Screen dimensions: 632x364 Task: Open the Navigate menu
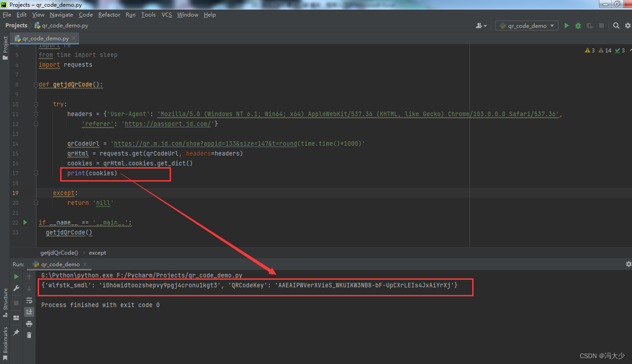(x=61, y=15)
